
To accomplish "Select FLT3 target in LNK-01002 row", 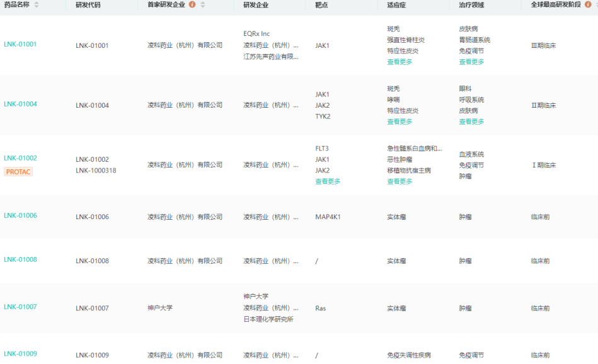I will point(322,148).
